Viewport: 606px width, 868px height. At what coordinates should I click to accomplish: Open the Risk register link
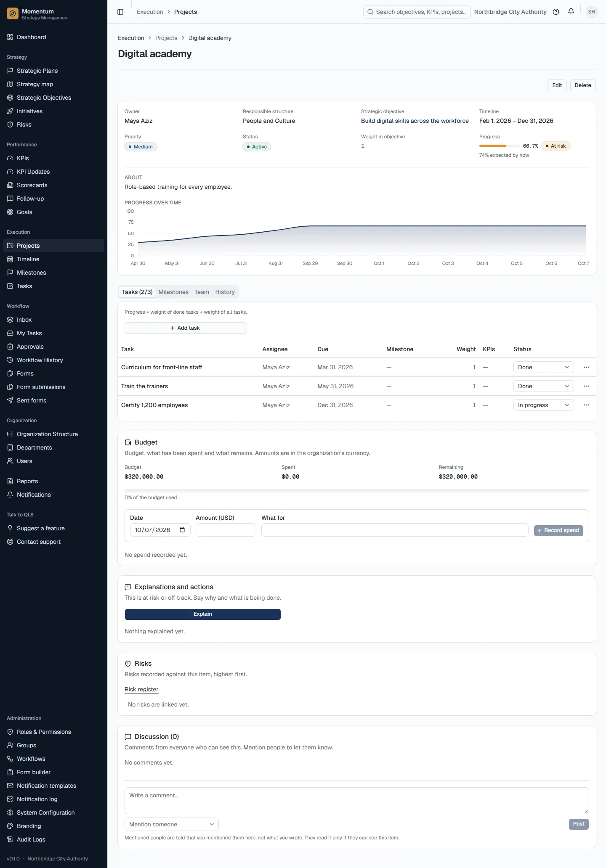tap(141, 689)
